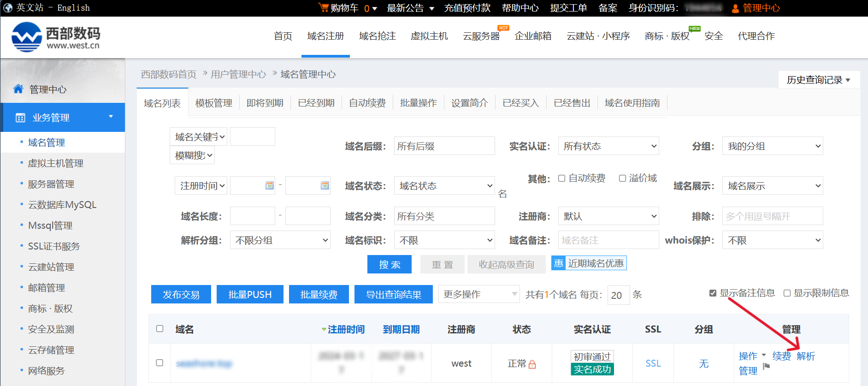Open 云服务器 in main navigation
Screen dimensions: 868x386
(481, 36)
